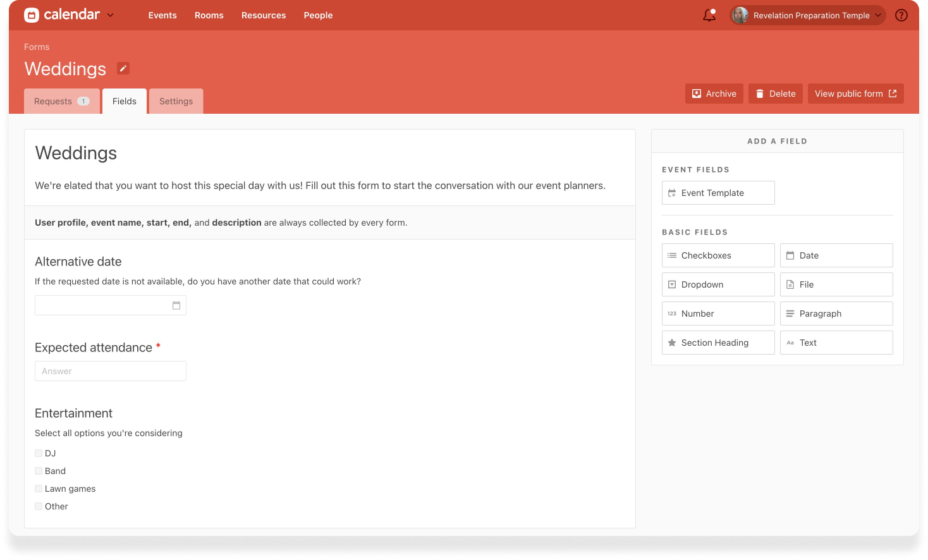The width and height of the screenshot is (928, 560).
Task: Add a Section Heading field
Action: coord(717,343)
